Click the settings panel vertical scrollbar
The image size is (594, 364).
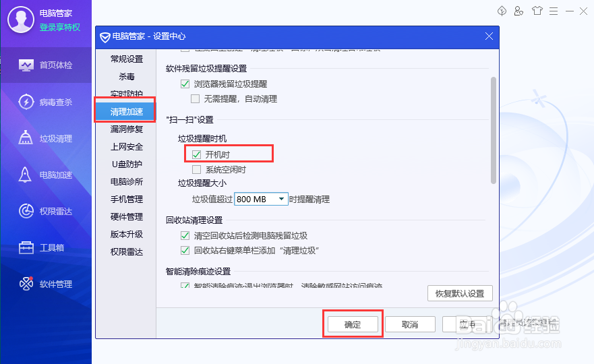pos(494,130)
